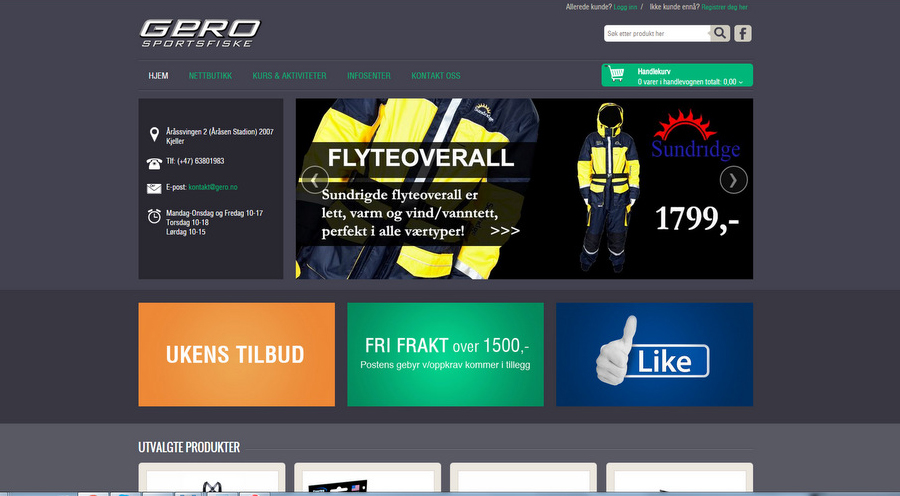Viewport: 900px width, 496px height.
Task: Click the Sundrigde flyteoverall description text
Action: pos(410,213)
